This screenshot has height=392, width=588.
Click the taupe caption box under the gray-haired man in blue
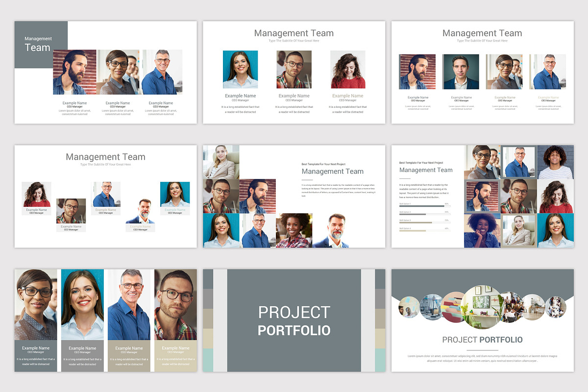129,356
